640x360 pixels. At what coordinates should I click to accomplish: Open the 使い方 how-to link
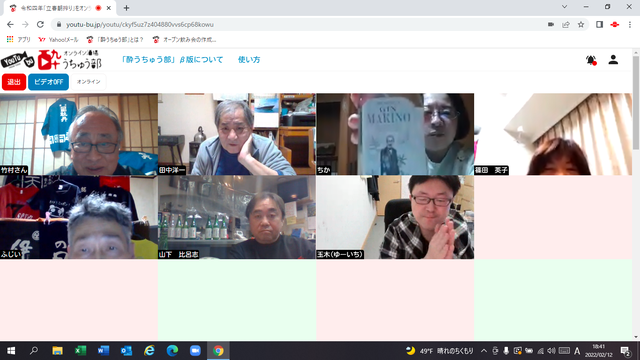click(249, 60)
